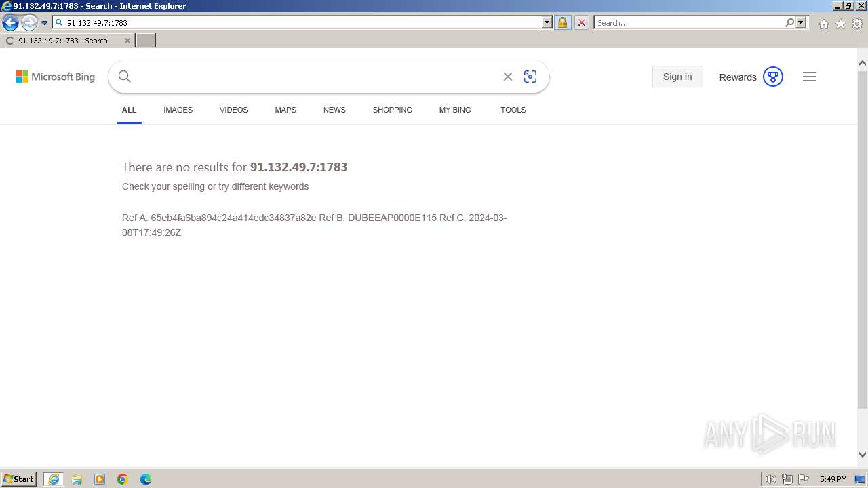Click the Rewards trophy icon
This screenshot has width=868, height=488.
click(x=773, y=77)
